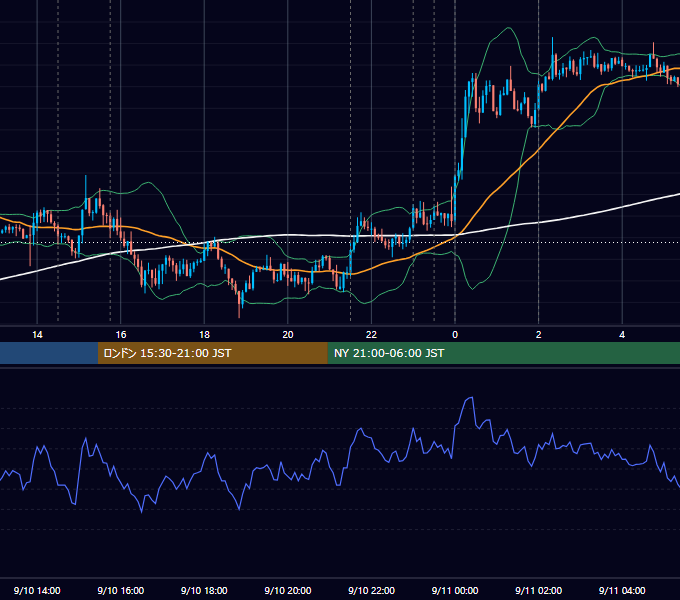This screenshot has width=680, height=600.
Task: Click the 9/11 04:00 time label
Action: [622, 590]
